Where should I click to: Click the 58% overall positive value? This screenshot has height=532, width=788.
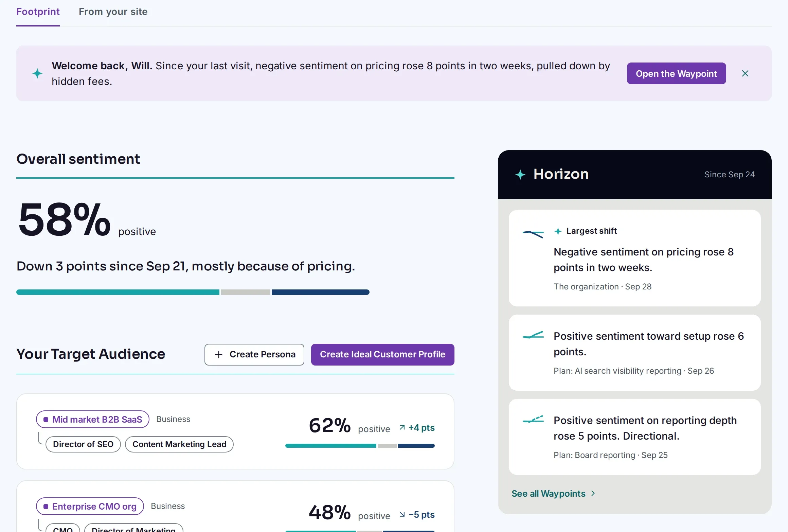(x=65, y=219)
